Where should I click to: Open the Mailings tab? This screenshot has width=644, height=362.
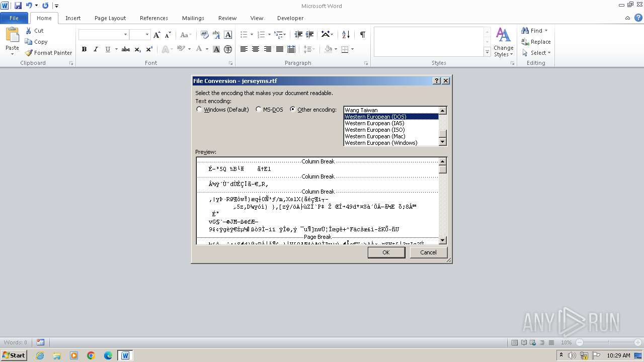tap(193, 18)
